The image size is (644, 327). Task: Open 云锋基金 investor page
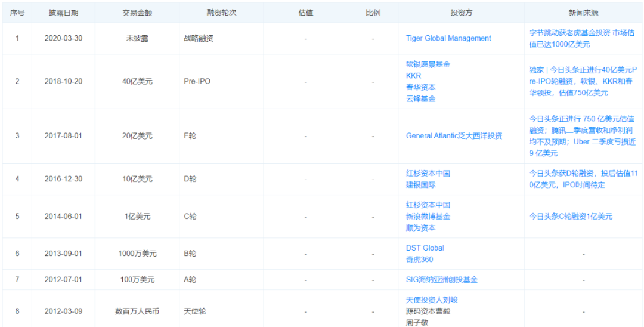[x=420, y=98]
